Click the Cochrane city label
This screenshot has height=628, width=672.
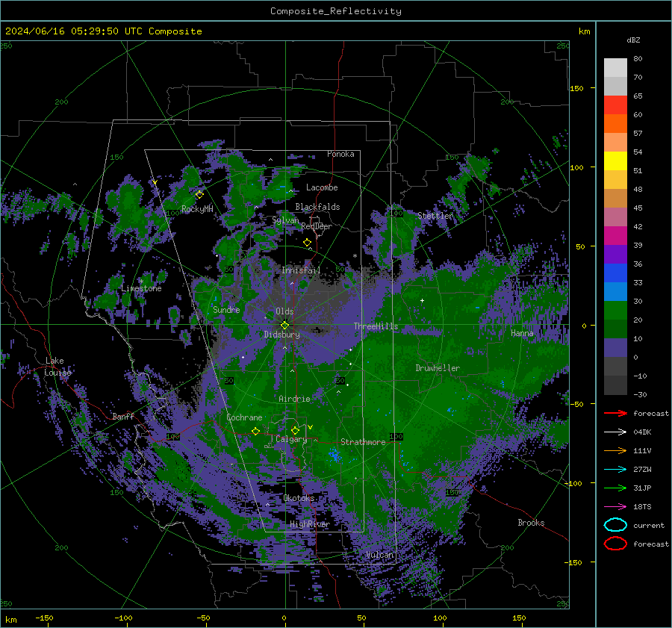pos(244,417)
